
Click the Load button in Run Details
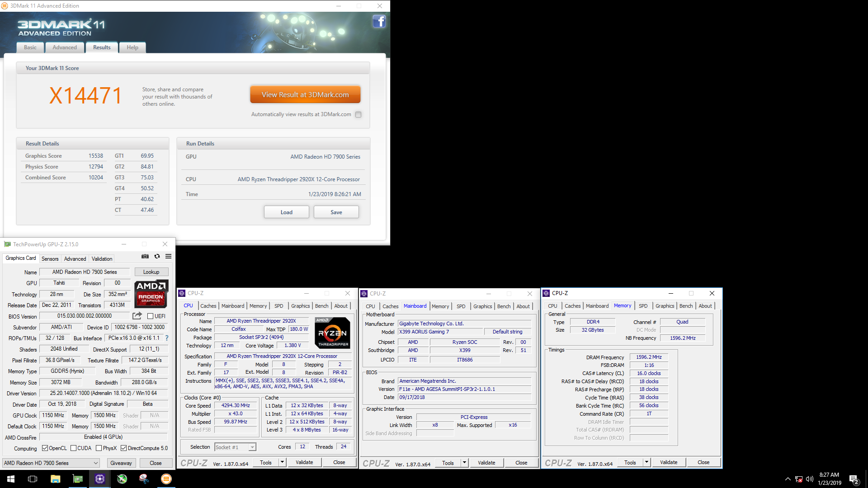[287, 212]
